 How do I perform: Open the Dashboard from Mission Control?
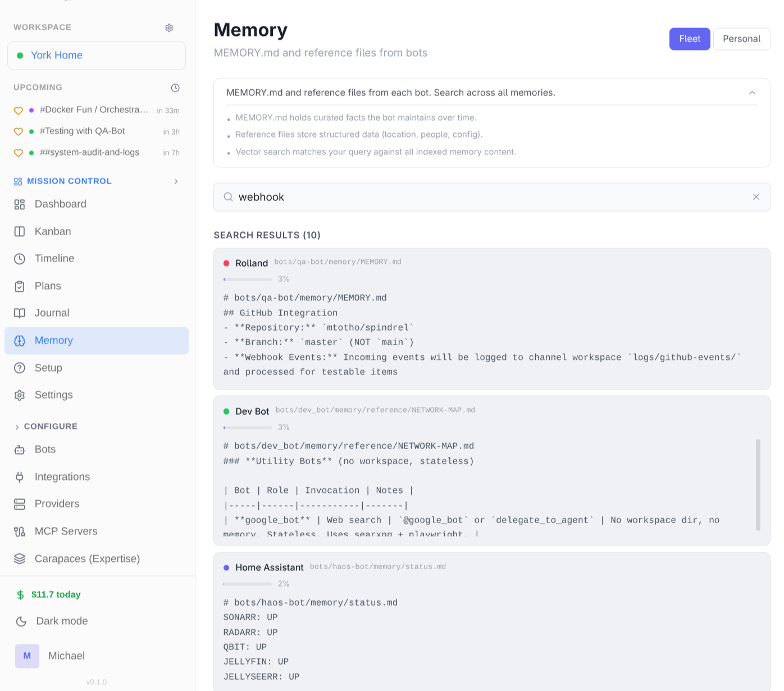(60, 204)
